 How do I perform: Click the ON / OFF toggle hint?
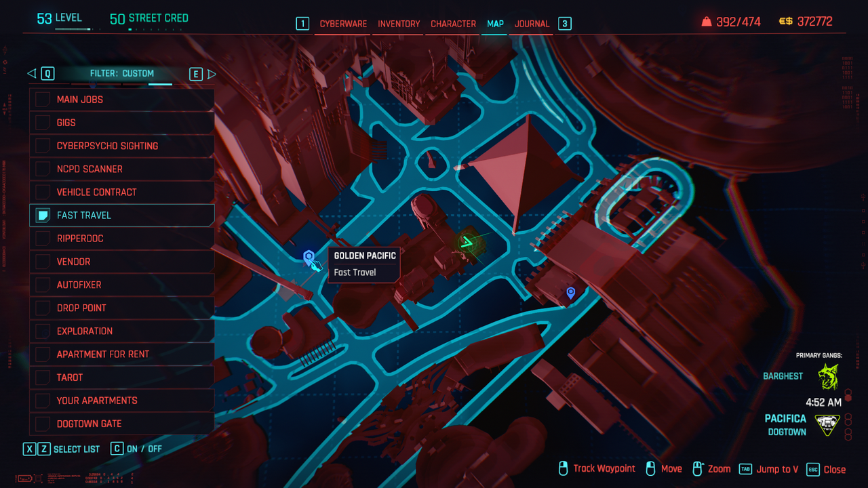tap(144, 449)
